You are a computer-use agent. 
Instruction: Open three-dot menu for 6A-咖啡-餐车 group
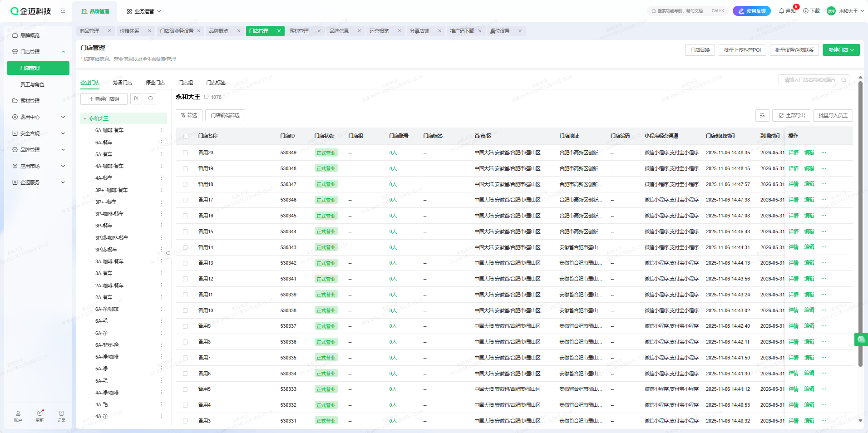click(161, 130)
